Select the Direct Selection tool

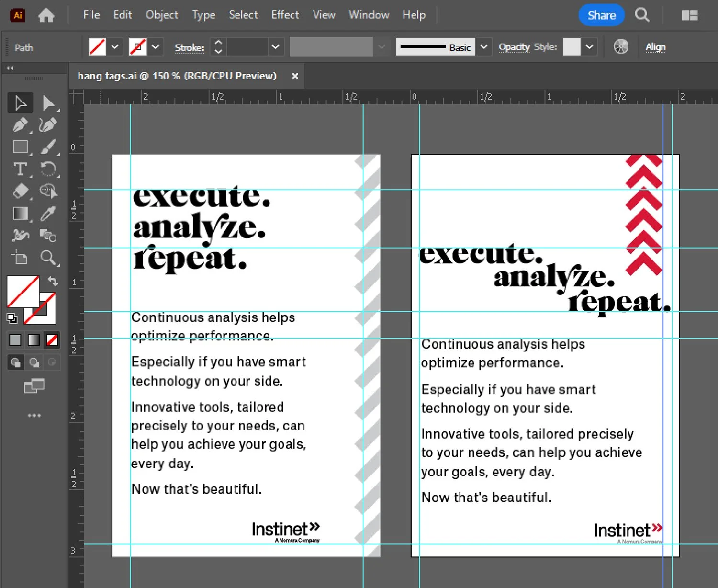(x=48, y=103)
